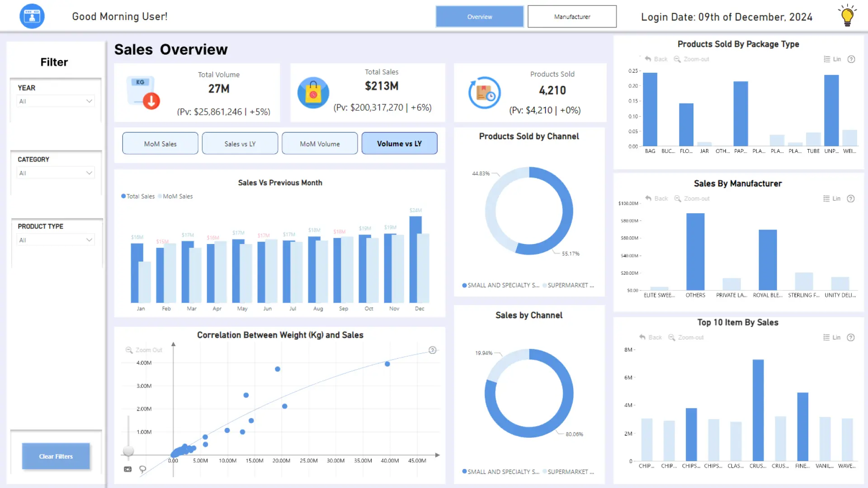
Task: Click the Total Sales $213M value
Action: click(382, 86)
